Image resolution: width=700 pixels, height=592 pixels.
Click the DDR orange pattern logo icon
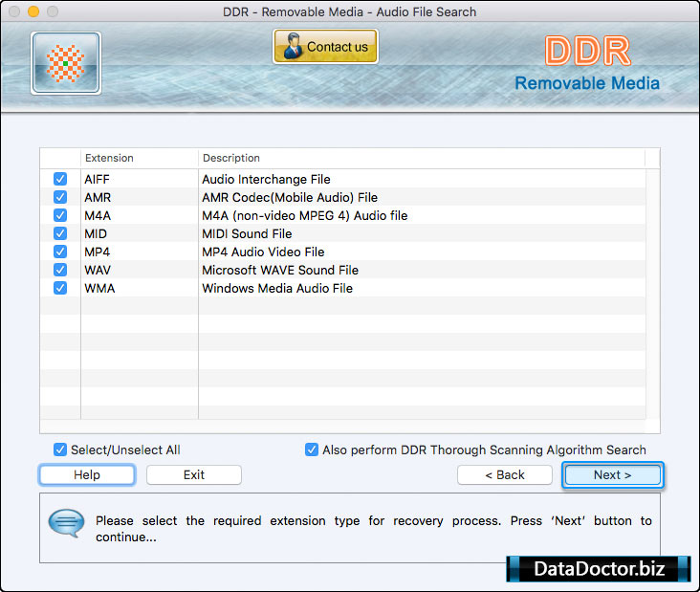[x=66, y=63]
